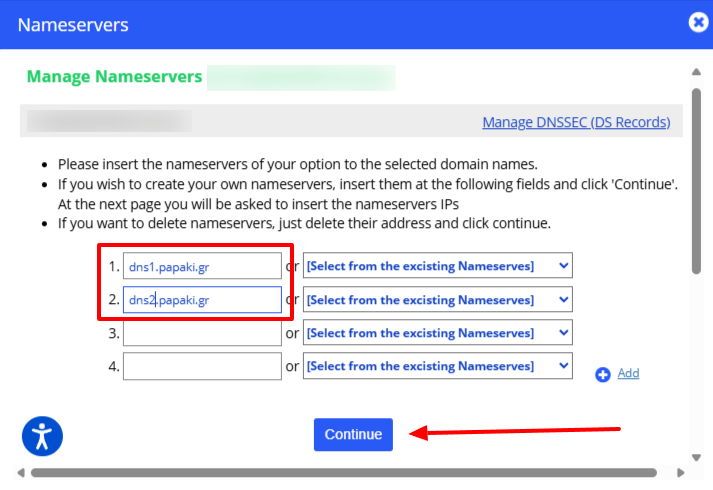Open existing nameservers dropdown for row 4
Image resolution: width=713 pixels, height=490 pixels.
coord(437,366)
